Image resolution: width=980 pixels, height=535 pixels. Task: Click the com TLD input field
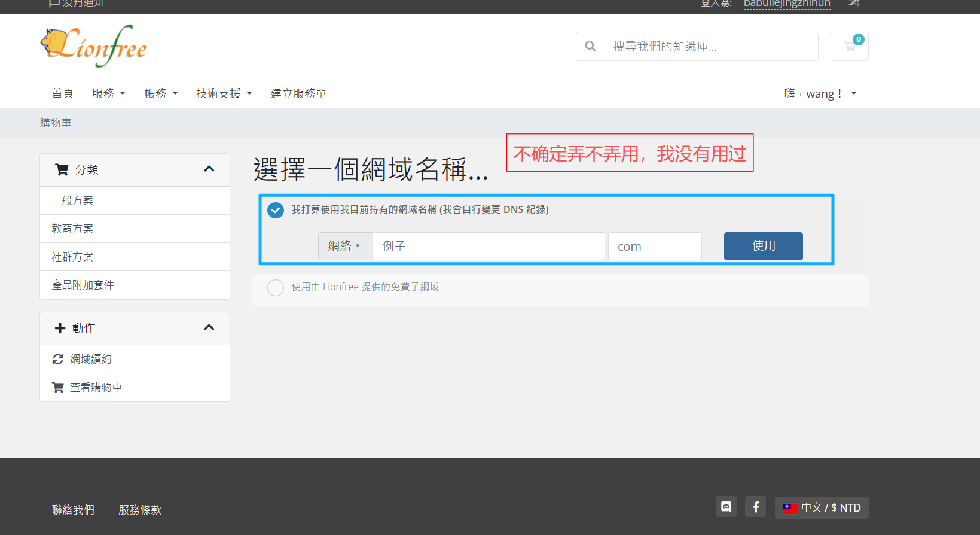[x=655, y=246]
